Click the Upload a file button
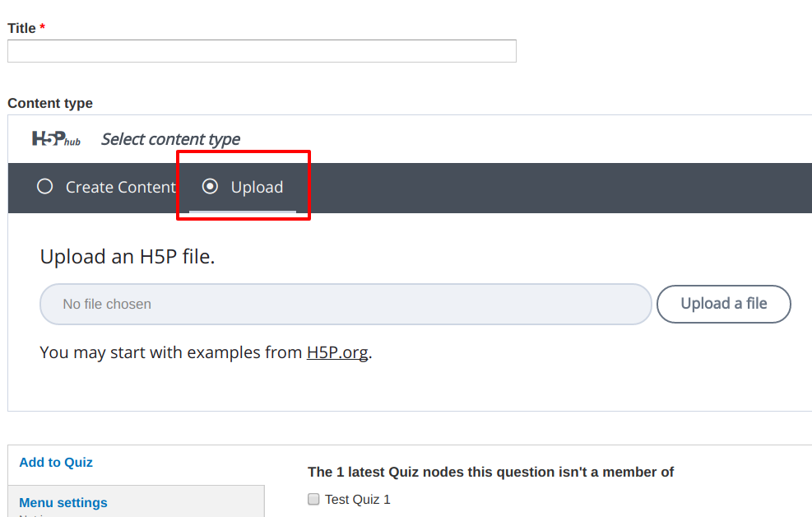This screenshot has height=517, width=812. [x=723, y=304]
